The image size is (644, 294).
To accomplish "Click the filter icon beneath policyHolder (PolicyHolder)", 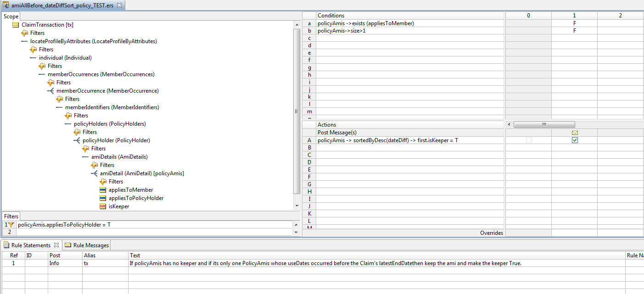I will pyautogui.click(x=86, y=149).
